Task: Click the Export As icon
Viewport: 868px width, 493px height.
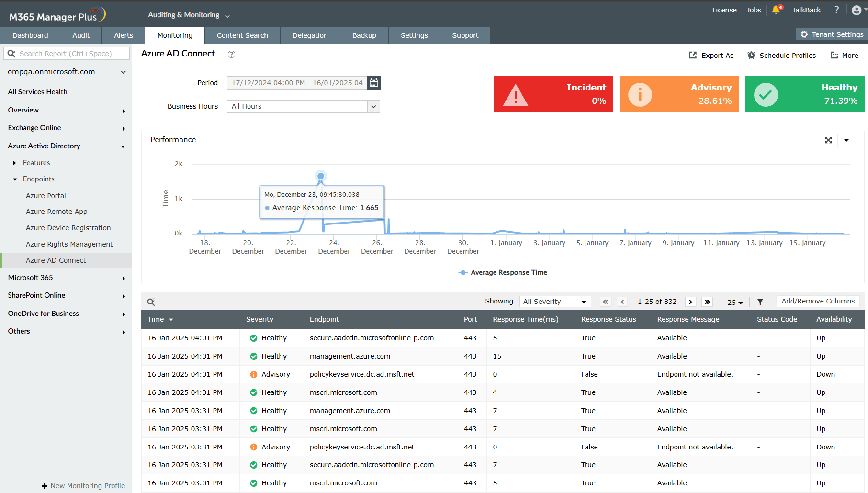Action: click(x=693, y=55)
